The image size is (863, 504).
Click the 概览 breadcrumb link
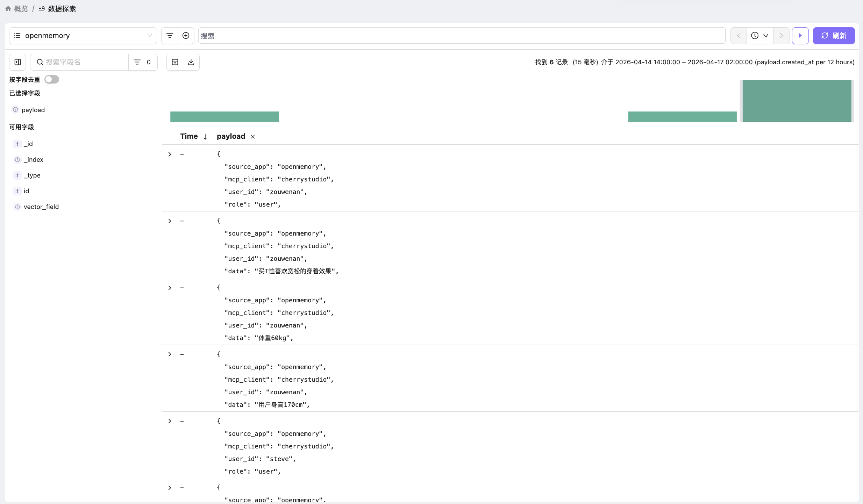pyautogui.click(x=21, y=9)
